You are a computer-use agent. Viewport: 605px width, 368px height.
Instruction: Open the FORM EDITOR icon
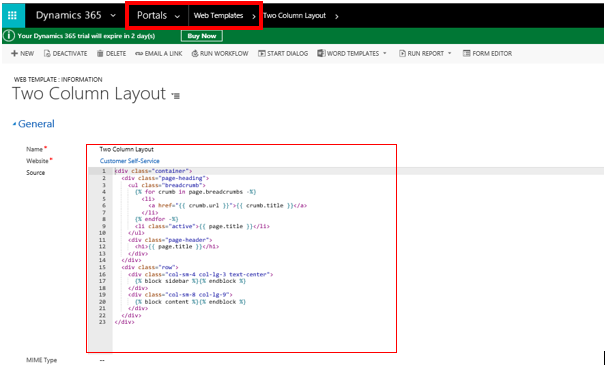pos(466,53)
